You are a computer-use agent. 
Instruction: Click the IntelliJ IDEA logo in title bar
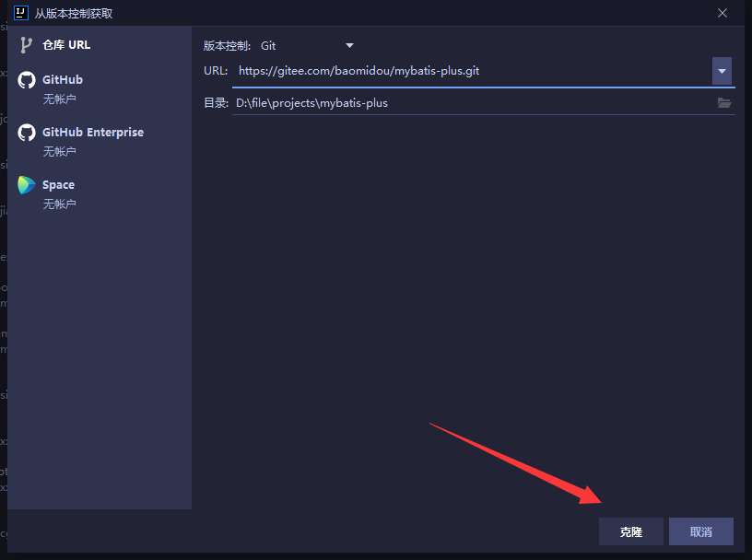pyautogui.click(x=20, y=13)
